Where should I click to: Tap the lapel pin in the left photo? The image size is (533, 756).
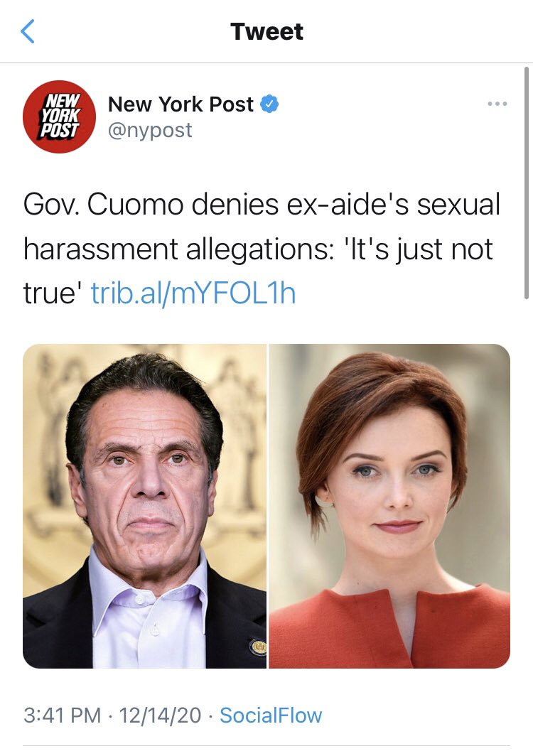click(259, 647)
